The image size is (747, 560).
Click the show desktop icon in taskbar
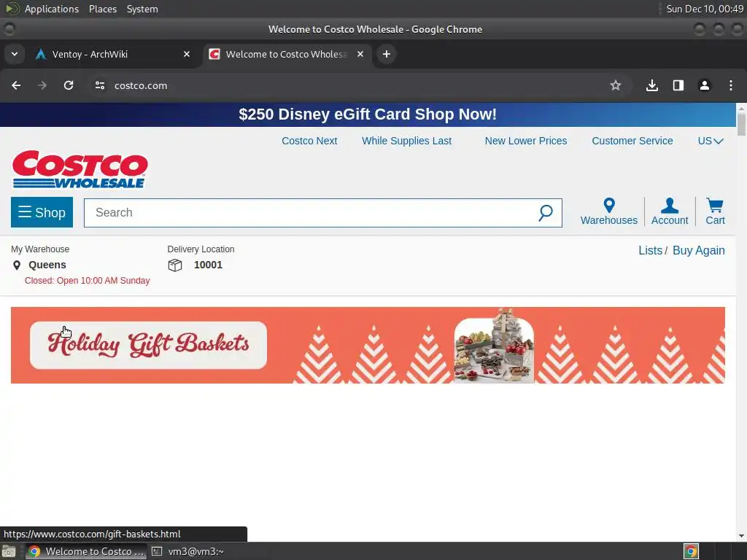point(9,551)
